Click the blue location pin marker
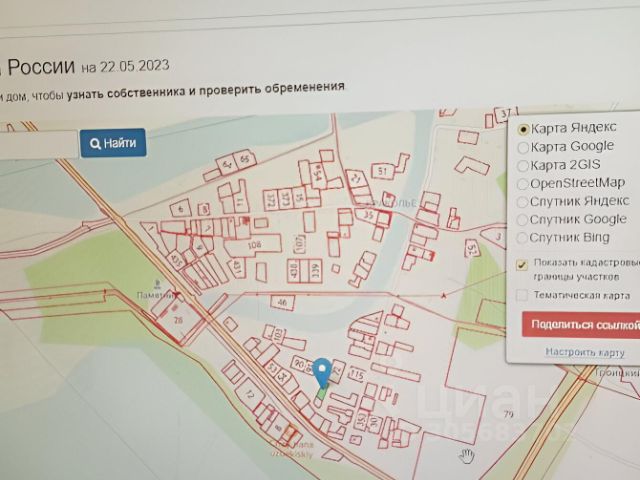The width and height of the screenshot is (640, 480). (x=322, y=373)
